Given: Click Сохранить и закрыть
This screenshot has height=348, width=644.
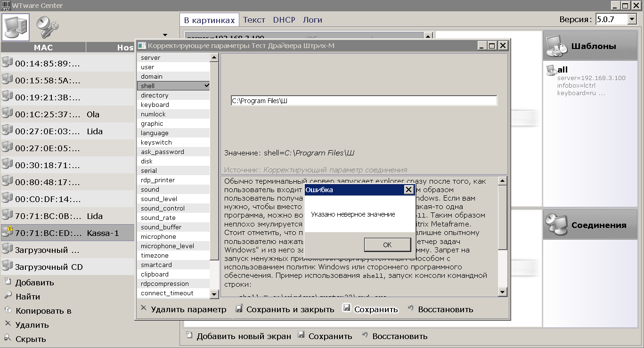Looking at the screenshot, I should (285, 309).
